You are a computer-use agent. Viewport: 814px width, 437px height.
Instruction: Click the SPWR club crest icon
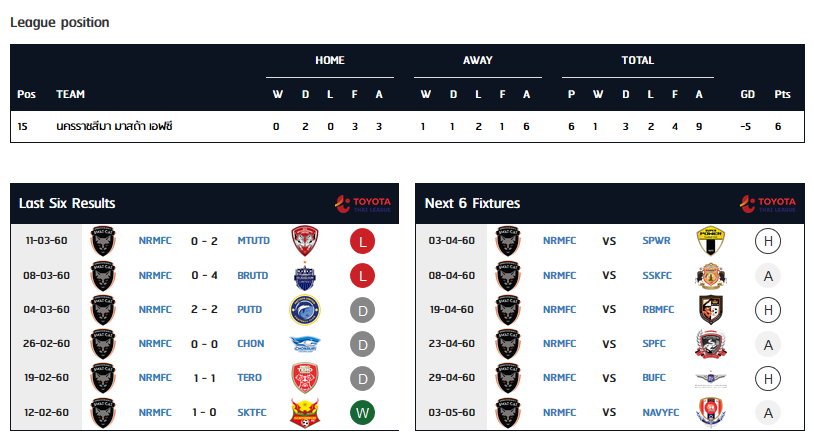[710, 241]
